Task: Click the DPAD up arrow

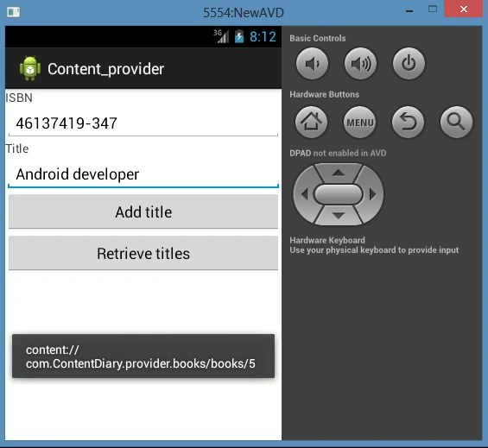Action: (x=339, y=173)
